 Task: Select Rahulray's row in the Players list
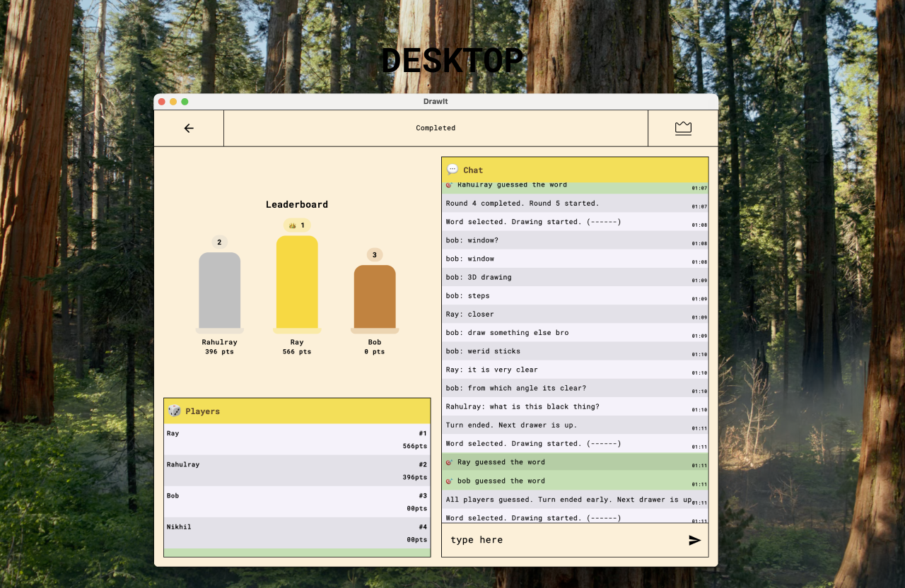297,471
